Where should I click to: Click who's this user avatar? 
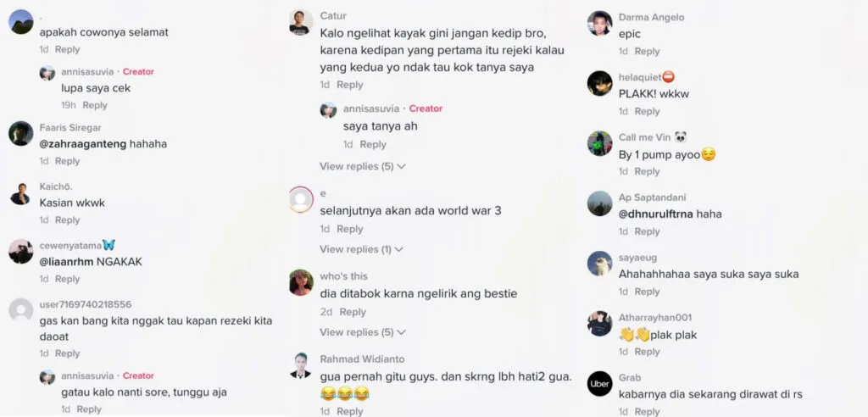coord(301,282)
